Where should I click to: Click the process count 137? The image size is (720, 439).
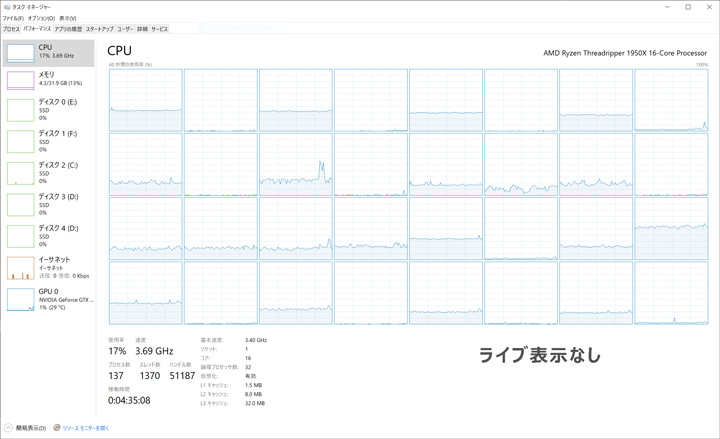(116, 376)
